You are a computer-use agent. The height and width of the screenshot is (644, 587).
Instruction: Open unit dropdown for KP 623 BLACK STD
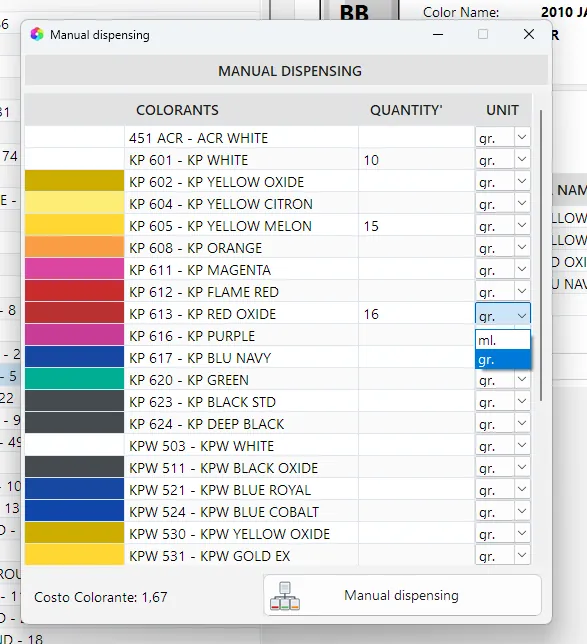(522, 401)
